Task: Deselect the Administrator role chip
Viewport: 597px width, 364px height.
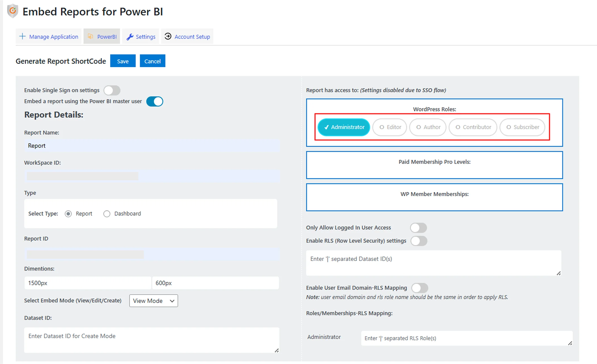Action: tap(344, 127)
